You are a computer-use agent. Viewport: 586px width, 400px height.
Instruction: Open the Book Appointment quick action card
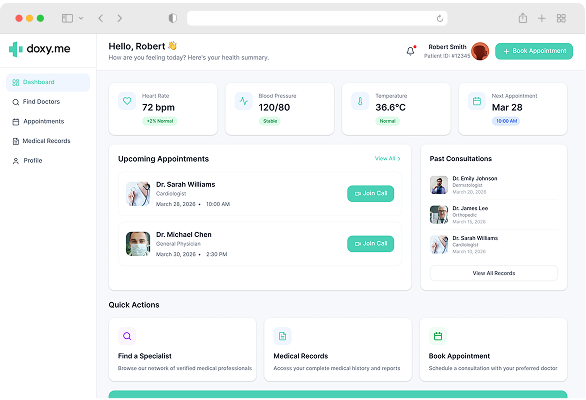point(493,350)
